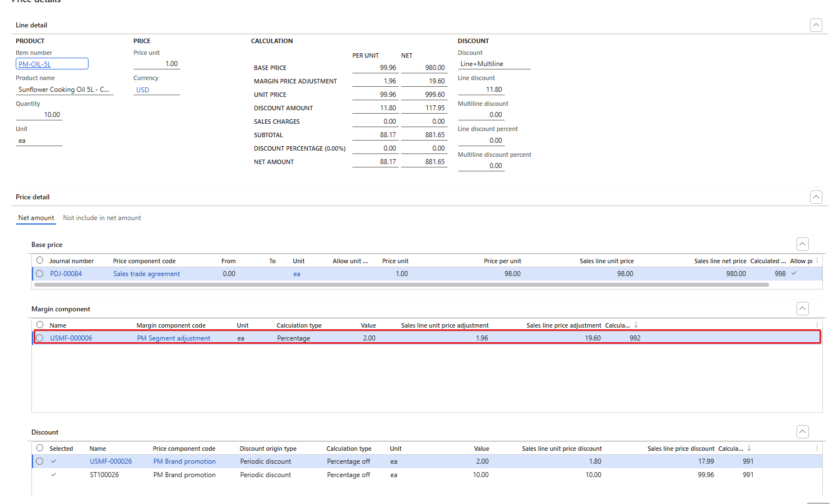Screen dimensions: 838x504
Task: Click the Price unit field
Action: click(156, 64)
